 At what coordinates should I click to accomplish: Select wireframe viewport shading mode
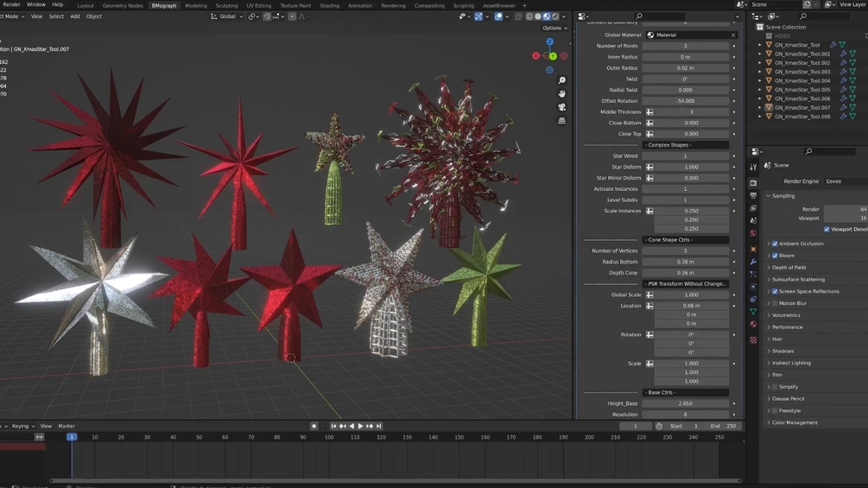[529, 16]
